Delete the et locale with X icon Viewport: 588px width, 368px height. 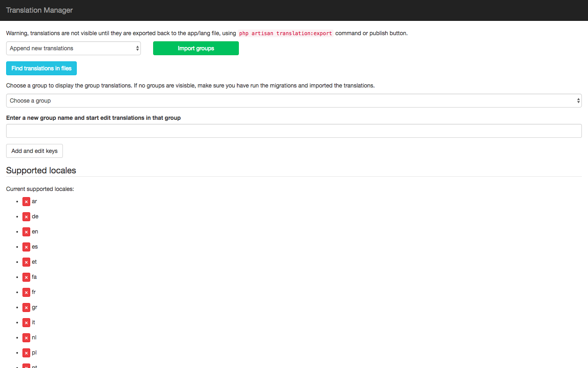pos(26,262)
